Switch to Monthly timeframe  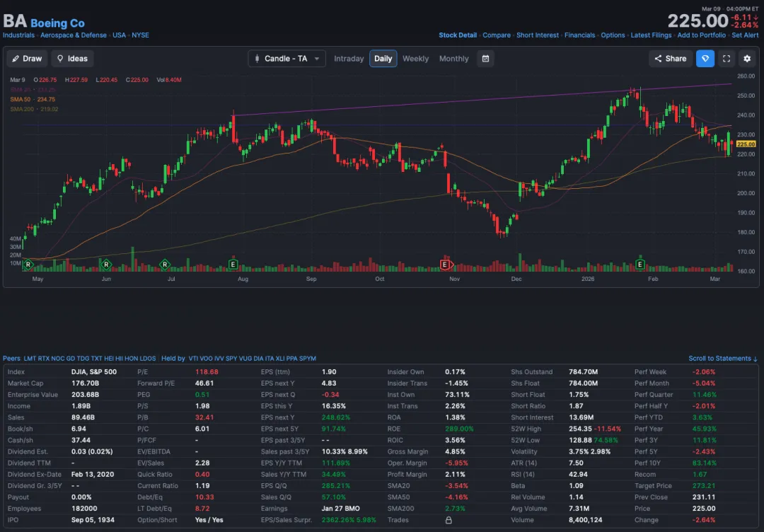point(453,59)
